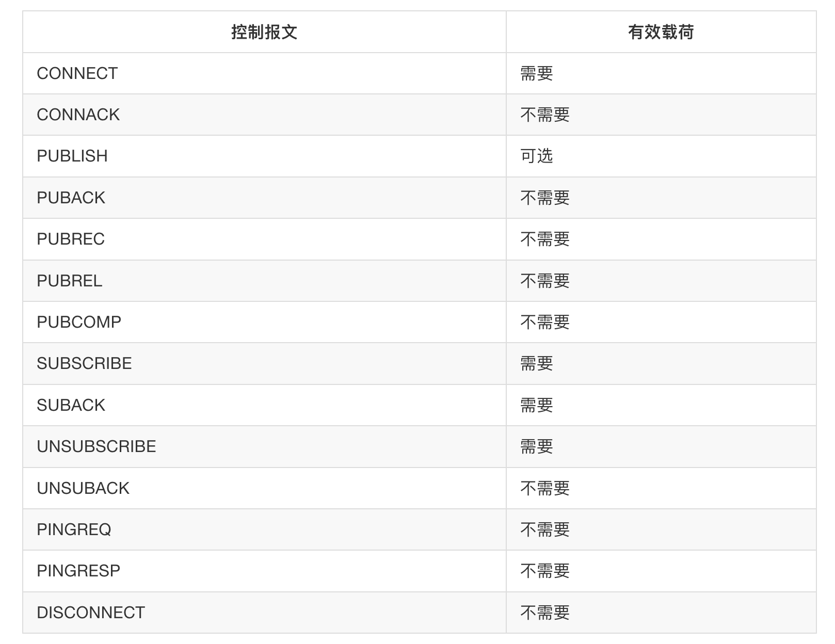835x644 pixels.
Task: Click 不需要 in the DISCONNECT row
Action: [x=545, y=613]
